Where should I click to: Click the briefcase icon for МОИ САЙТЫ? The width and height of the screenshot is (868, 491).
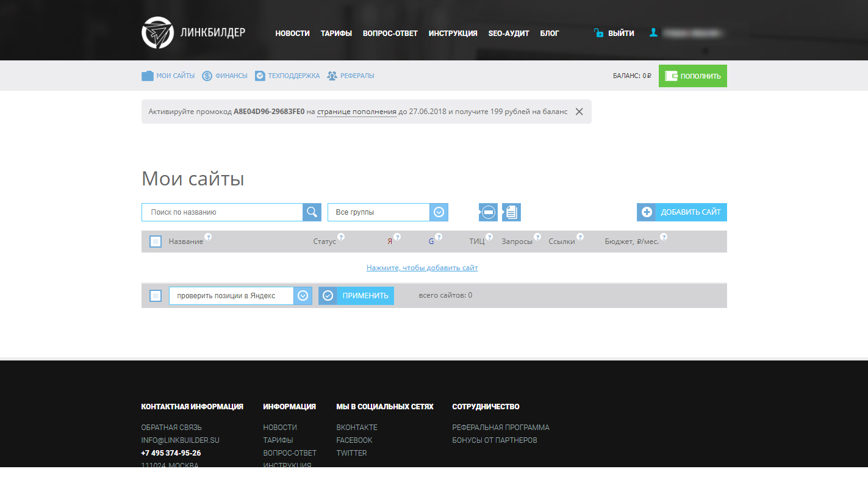[148, 76]
